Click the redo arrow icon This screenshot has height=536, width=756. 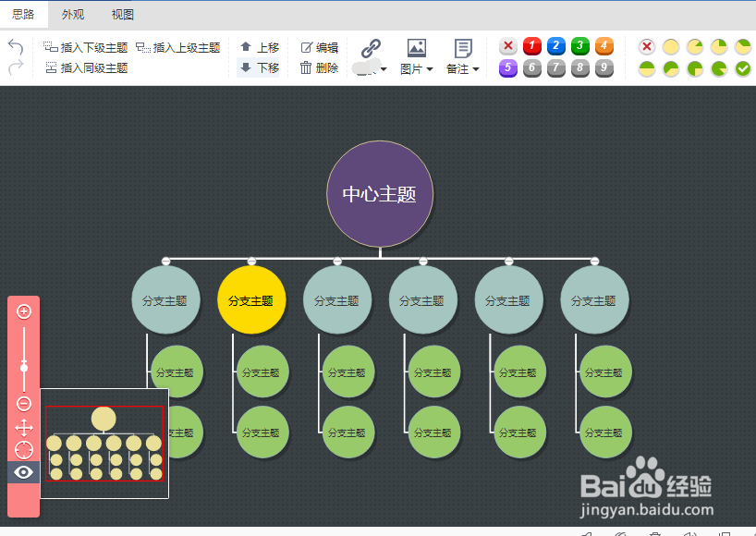coord(16,67)
